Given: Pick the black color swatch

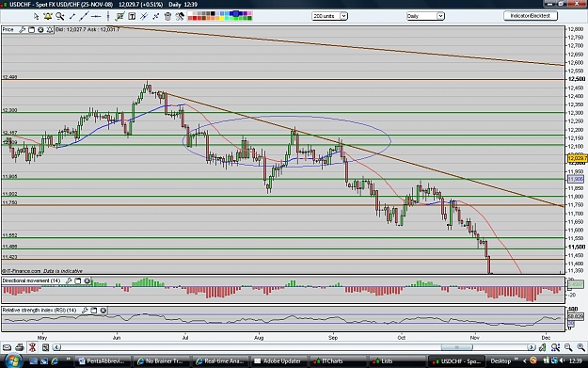Looking at the screenshot, I should tap(213, 14).
